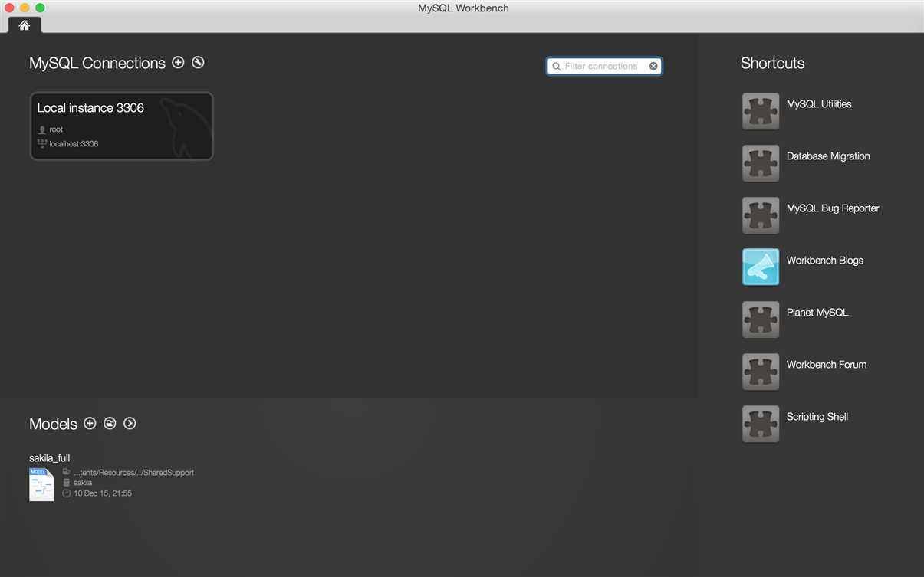Click the localhost:3306 host text

pos(74,144)
